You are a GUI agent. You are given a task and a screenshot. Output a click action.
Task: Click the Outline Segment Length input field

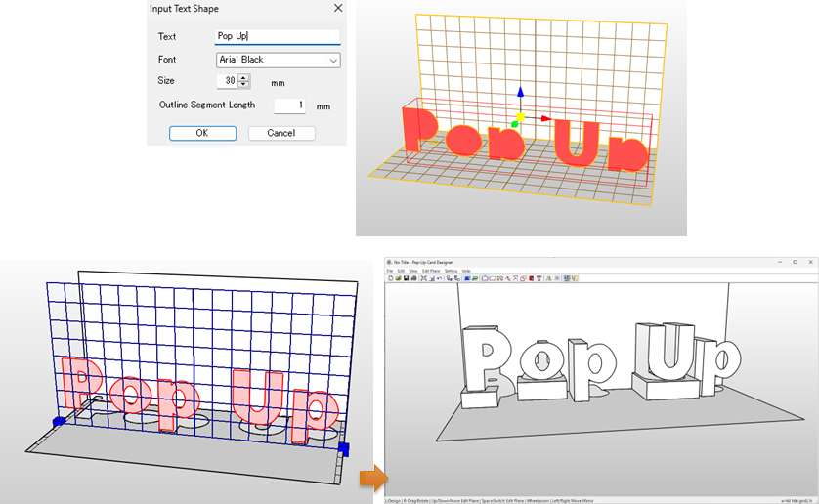(x=289, y=105)
